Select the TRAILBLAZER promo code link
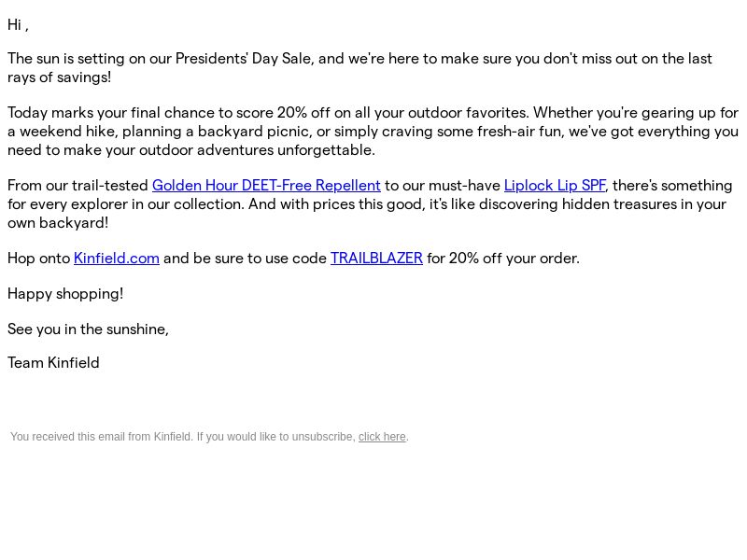This screenshot has height=560, width=747. coord(376,259)
